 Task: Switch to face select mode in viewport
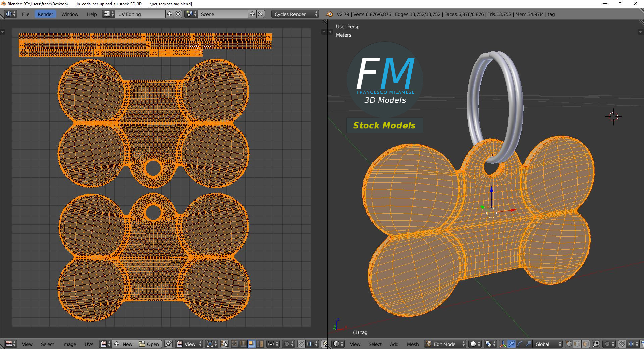click(x=586, y=344)
